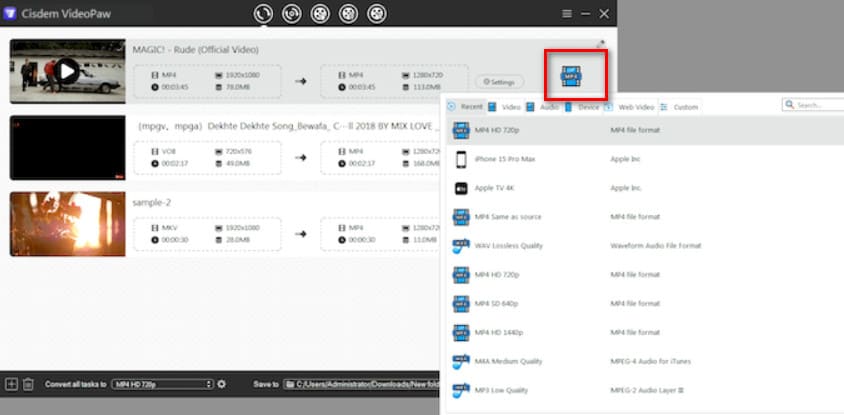Switch to the Web Video tab

(x=636, y=107)
